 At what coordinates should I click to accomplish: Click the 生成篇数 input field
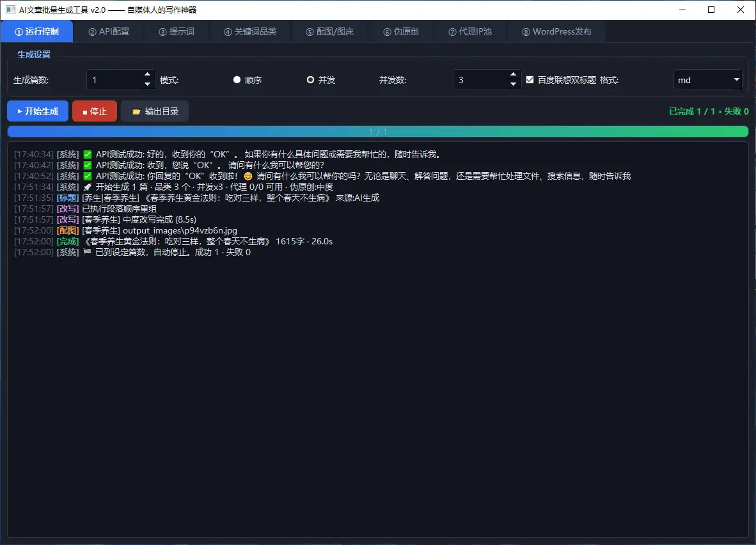121,80
